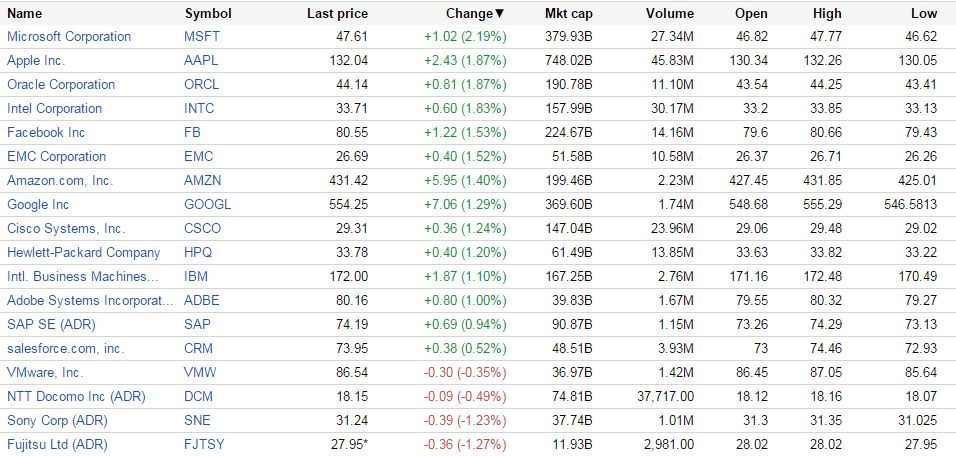Image resolution: width=956 pixels, height=456 pixels.
Task: Click the GOOGL ticker symbol
Action: tap(208, 205)
